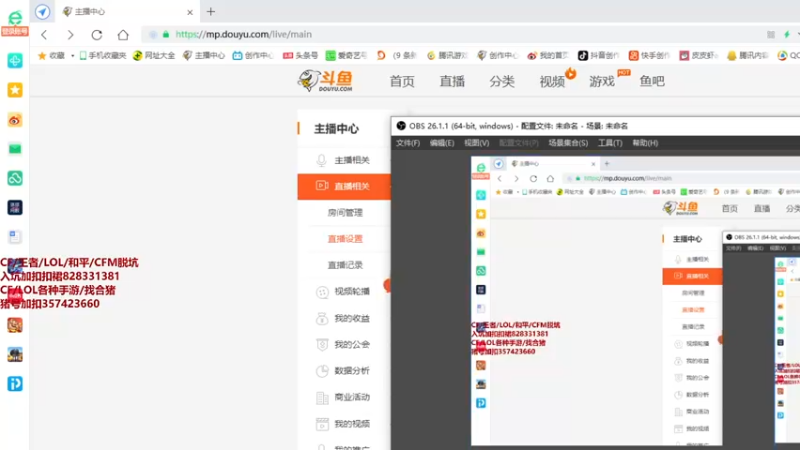The height and width of the screenshot is (450, 800).
Task: Open the 爱奇艺号 bookmark
Action: (x=346, y=56)
